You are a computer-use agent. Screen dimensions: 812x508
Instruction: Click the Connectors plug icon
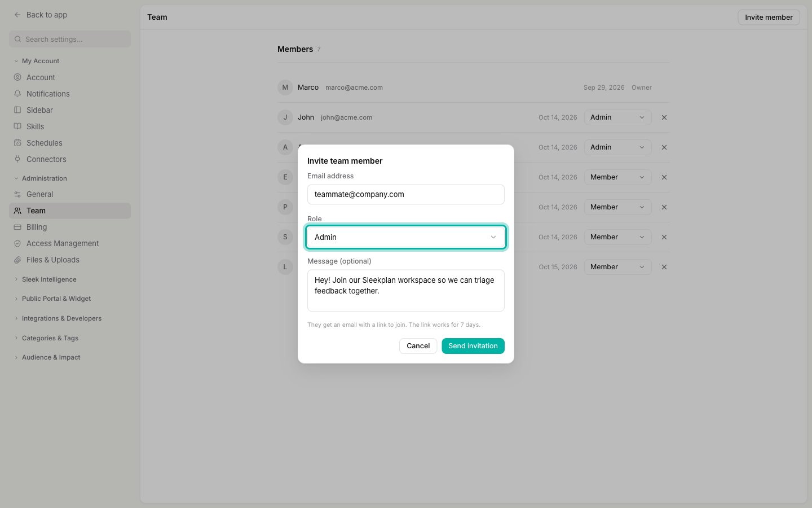pos(17,159)
